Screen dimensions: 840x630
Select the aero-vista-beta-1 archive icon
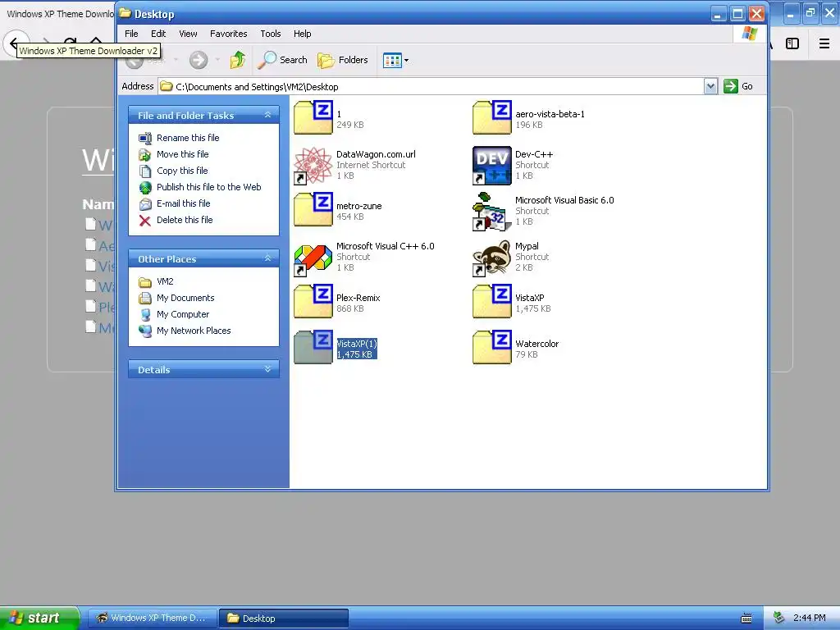pos(492,117)
